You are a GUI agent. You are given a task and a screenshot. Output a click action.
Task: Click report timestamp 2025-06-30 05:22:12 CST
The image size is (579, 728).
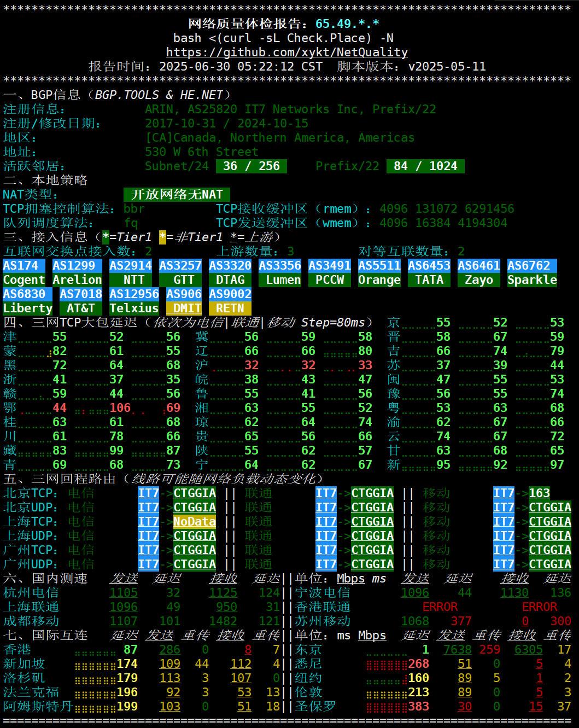click(x=241, y=67)
